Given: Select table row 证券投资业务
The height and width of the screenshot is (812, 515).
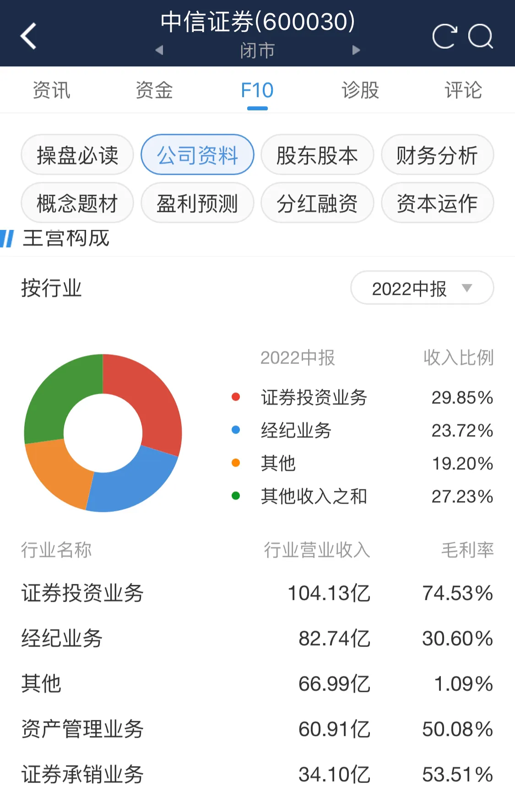Looking at the screenshot, I should coord(257,593).
